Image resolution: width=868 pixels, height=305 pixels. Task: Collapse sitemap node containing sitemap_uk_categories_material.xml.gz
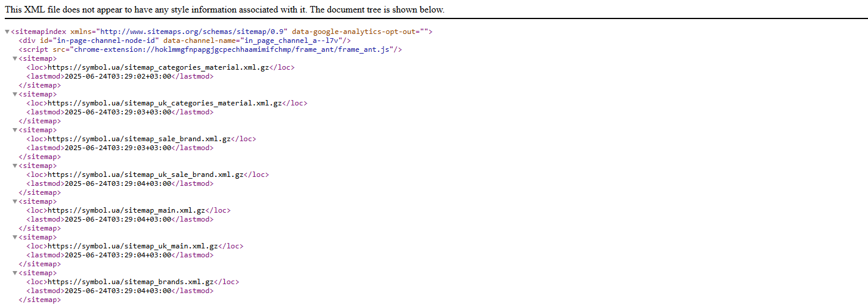point(15,94)
